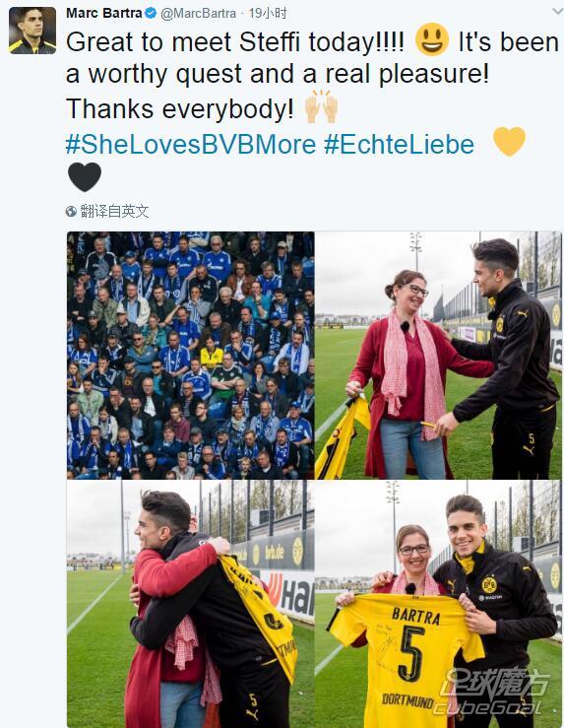This screenshot has width=564, height=728.
Task: Open the BARTRA 5 jersey photo
Action: tap(438, 604)
